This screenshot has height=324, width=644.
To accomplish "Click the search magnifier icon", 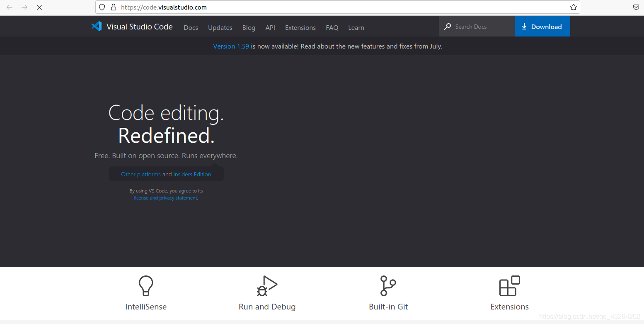I will coord(448,27).
